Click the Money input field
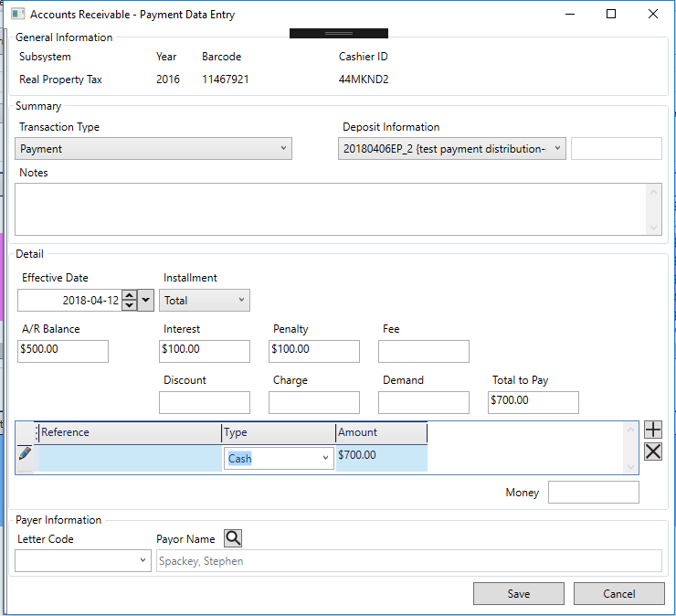Screen dimensions: 676x616 593,493
